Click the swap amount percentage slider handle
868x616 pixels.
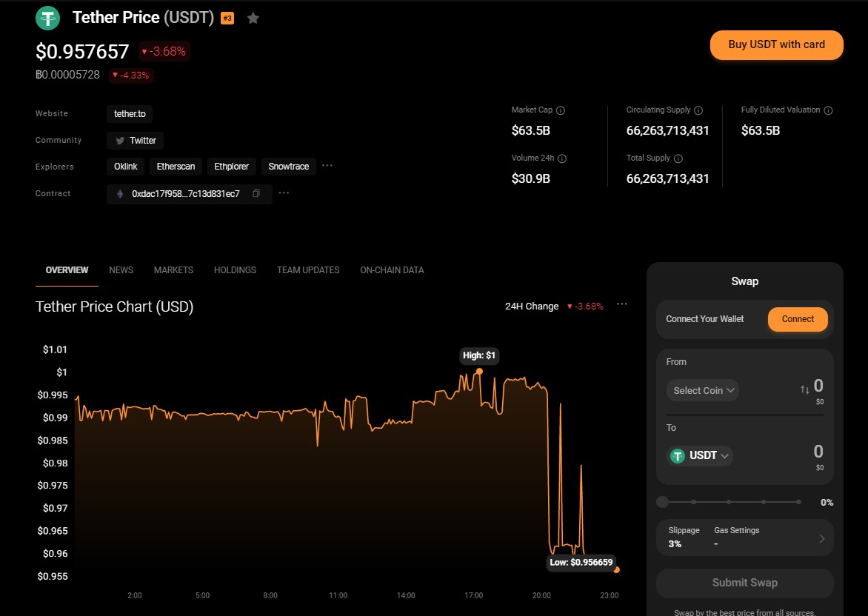click(x=662, y=502)
